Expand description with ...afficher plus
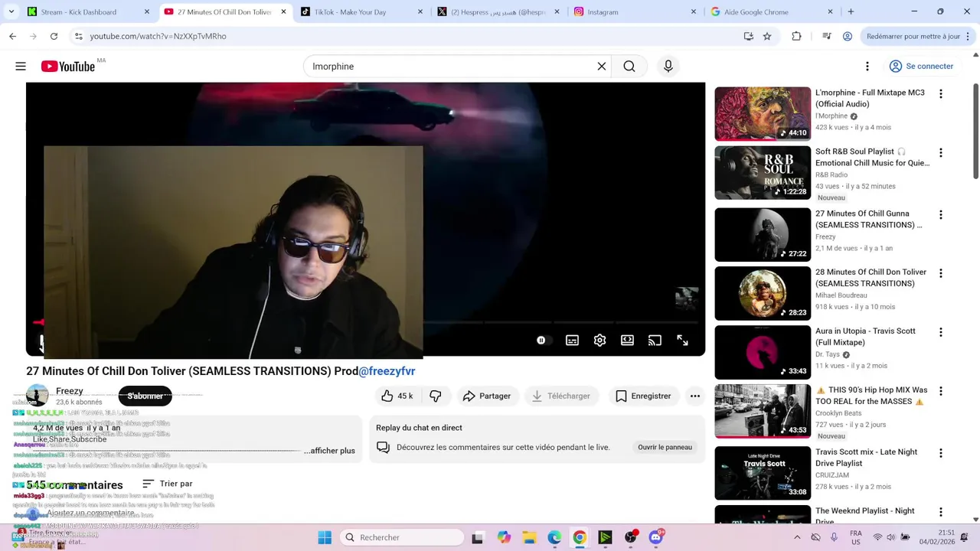980x551 pixels. pos(329,451)
